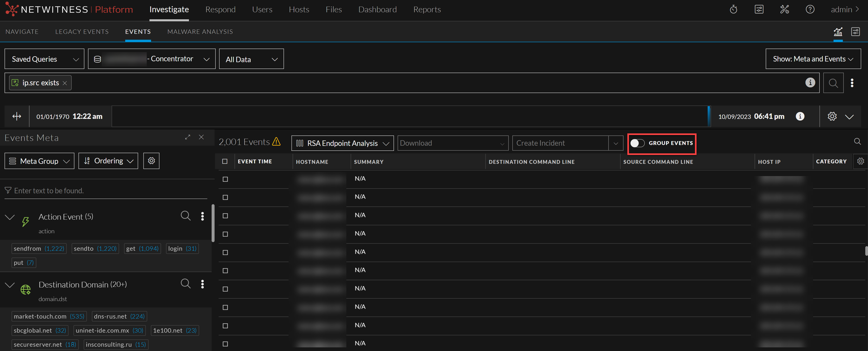This screenshot has height=351, width=868.
Task: Open RSA Endpoint Analysis column group dropdown
Action: 342,143
